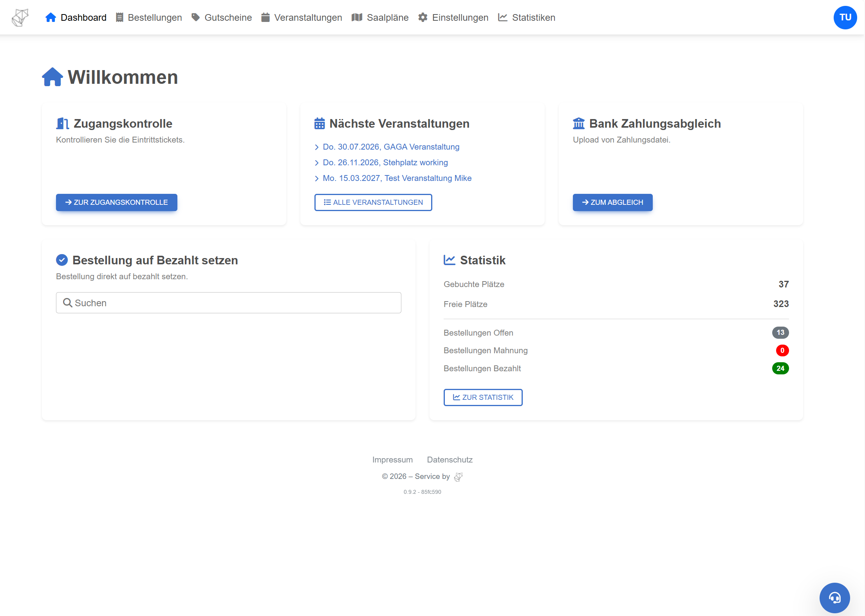Open event Do. 26.11.2026, Stehplatz working
The width and height of the screenshot is (865, 616).
(385, 163)
